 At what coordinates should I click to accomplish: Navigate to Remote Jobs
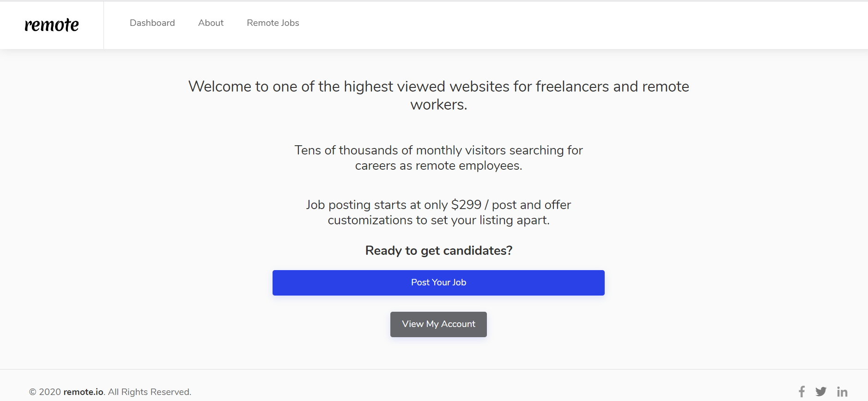point(273,23)
